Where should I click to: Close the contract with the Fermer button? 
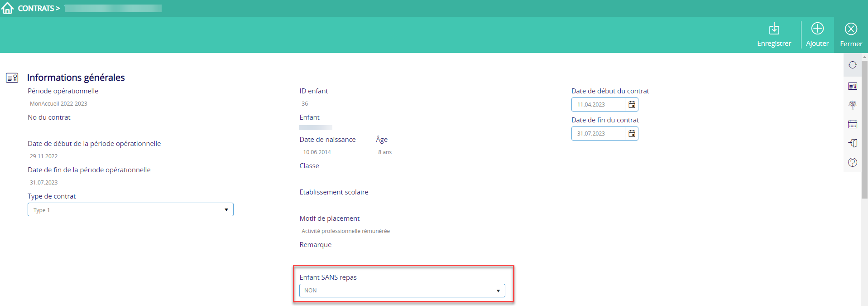click(x=851, y=35)
